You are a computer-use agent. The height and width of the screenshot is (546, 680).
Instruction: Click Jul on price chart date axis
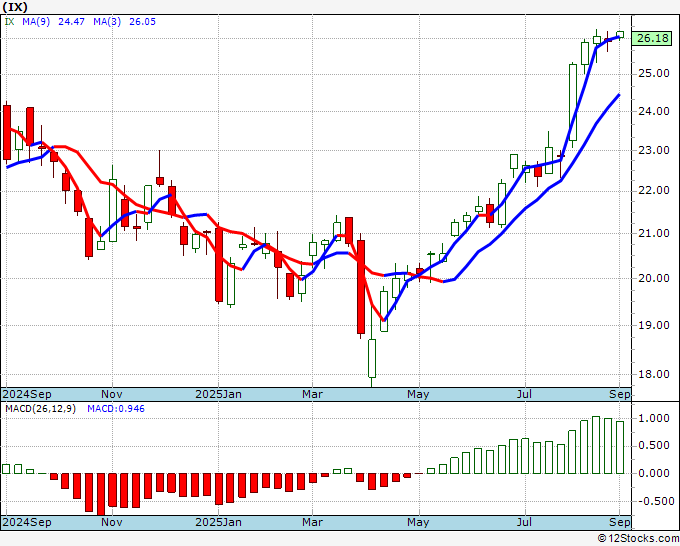[525, 394]
